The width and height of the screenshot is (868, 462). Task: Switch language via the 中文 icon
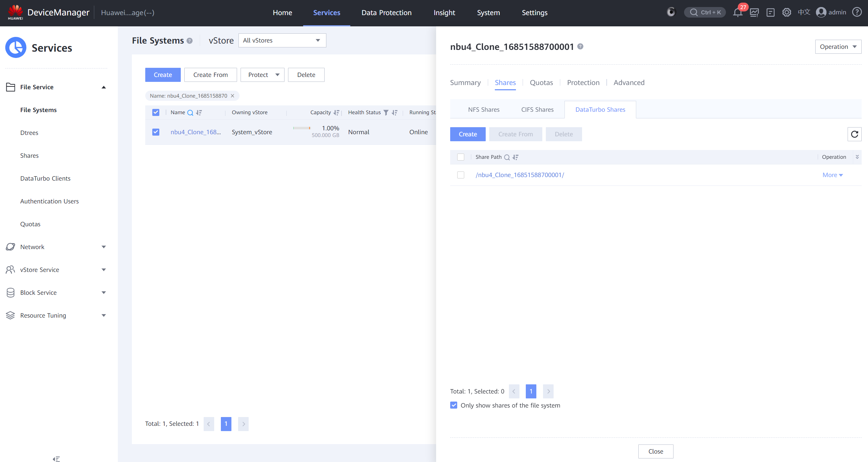pos(804,12)
